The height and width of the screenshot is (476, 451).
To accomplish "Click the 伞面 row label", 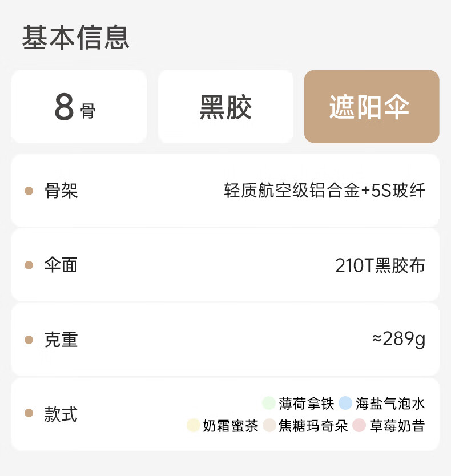I will (x=61, y=265).
